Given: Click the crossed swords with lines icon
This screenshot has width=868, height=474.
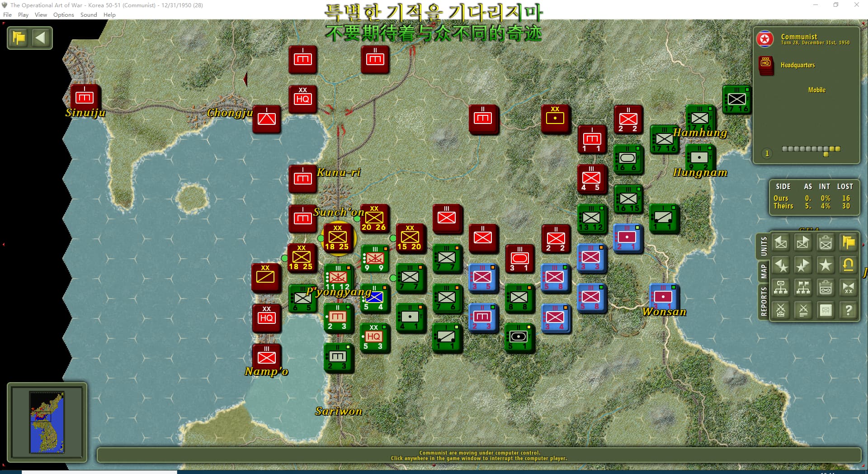Looking at the screenshot, I should (x=803, y=310).
